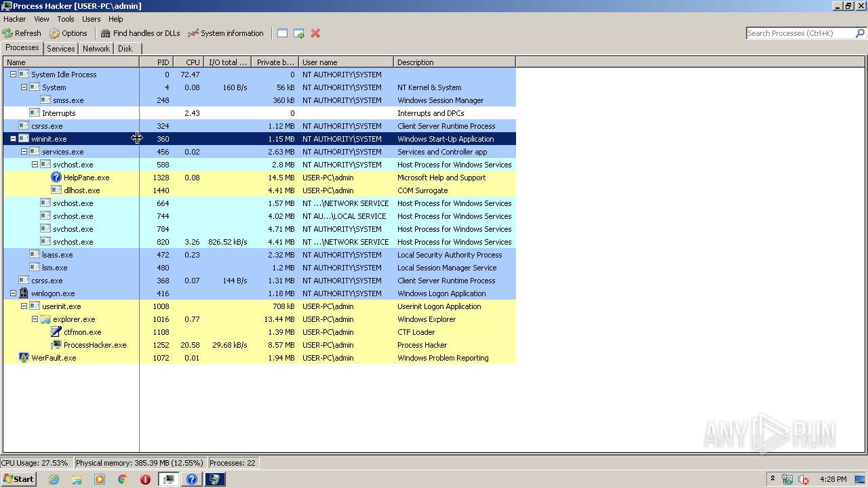Switch to the Network tab
Image resolution: width=868 pixels, height=488 pixels.
click(96, 49)
